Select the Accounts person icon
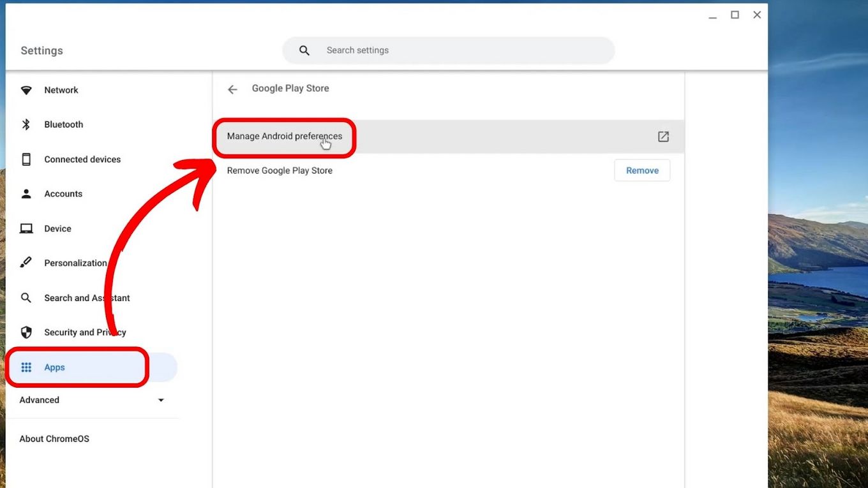This screenshot has height=488, width=868. click(26, 193)
